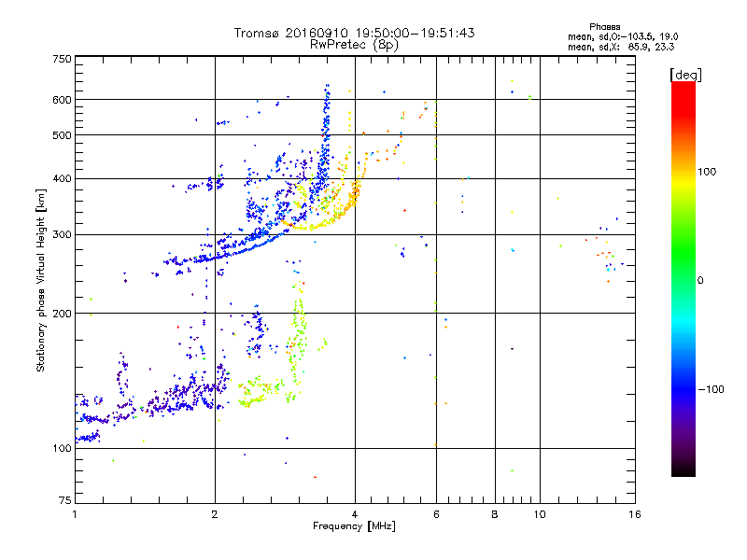747x560 pixels.
Task: Click the phase colorbar scale
Action: [684, 278]
